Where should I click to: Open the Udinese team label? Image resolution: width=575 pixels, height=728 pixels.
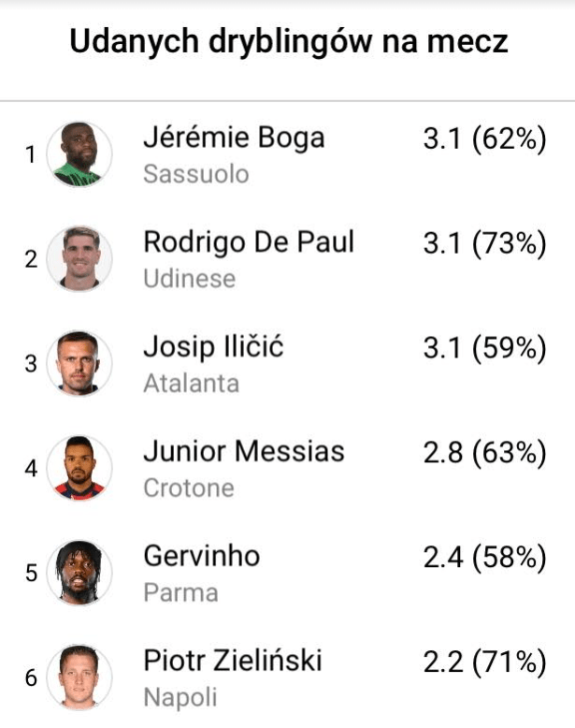189,279
